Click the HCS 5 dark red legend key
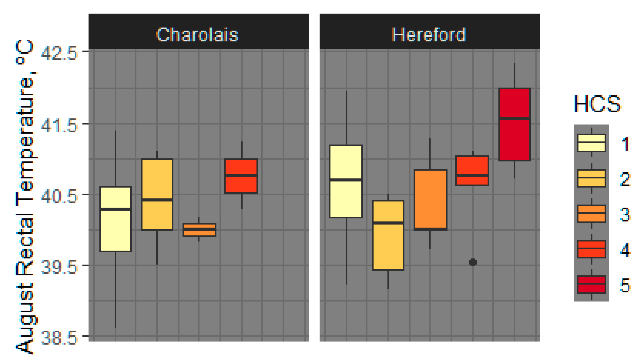This screenshot has width=644, height=364. (x=591, y=284)
